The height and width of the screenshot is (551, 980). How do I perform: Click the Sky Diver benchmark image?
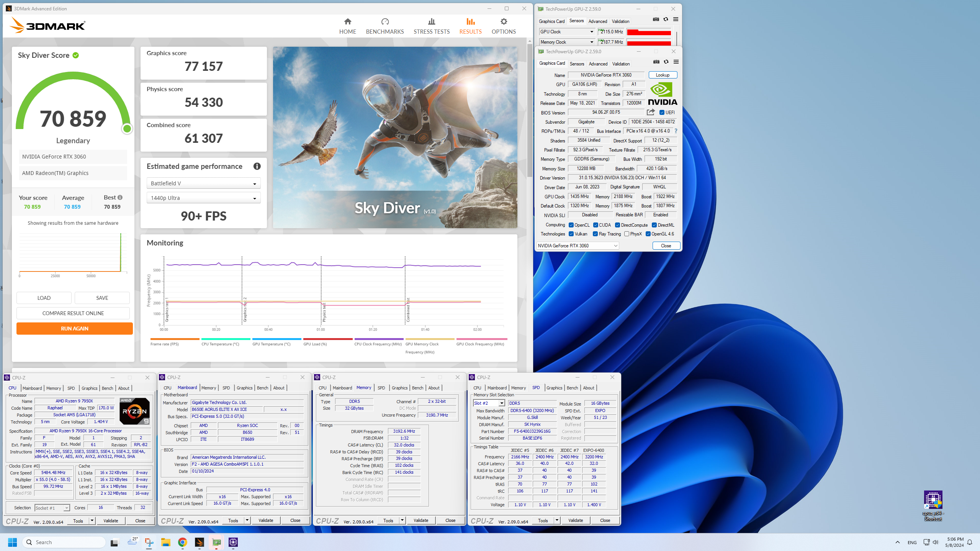[395, 137]
